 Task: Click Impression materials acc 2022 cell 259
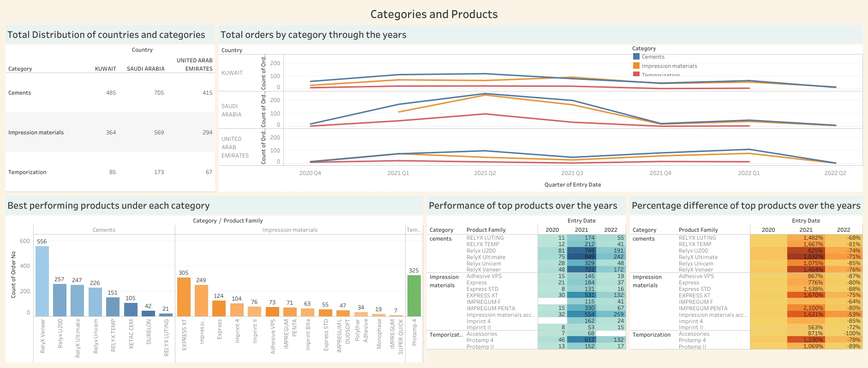point(611,314)
